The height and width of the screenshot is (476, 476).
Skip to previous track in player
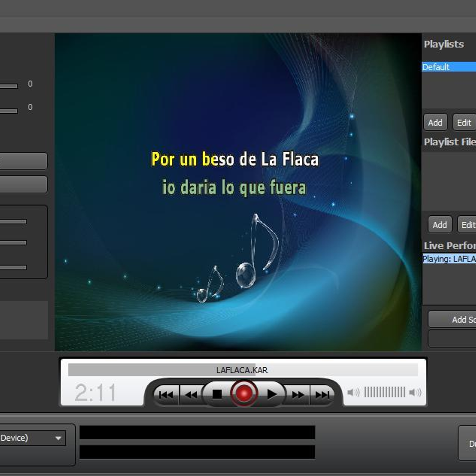pos(166,395)
